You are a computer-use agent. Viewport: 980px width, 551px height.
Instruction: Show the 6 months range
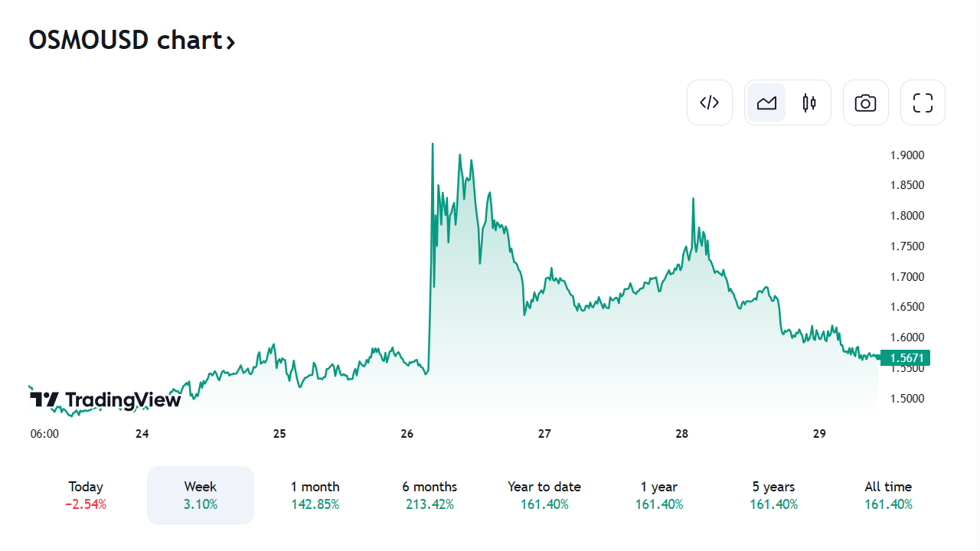430,494
